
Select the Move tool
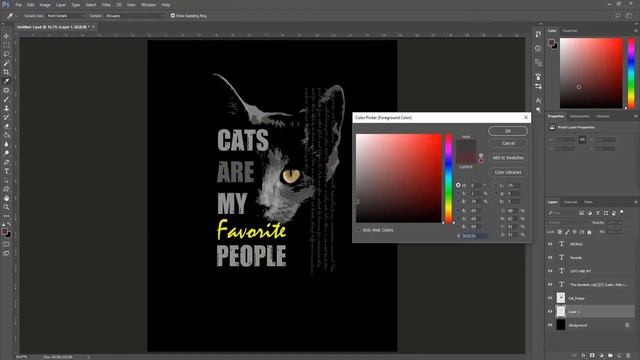tap(6, 36)
